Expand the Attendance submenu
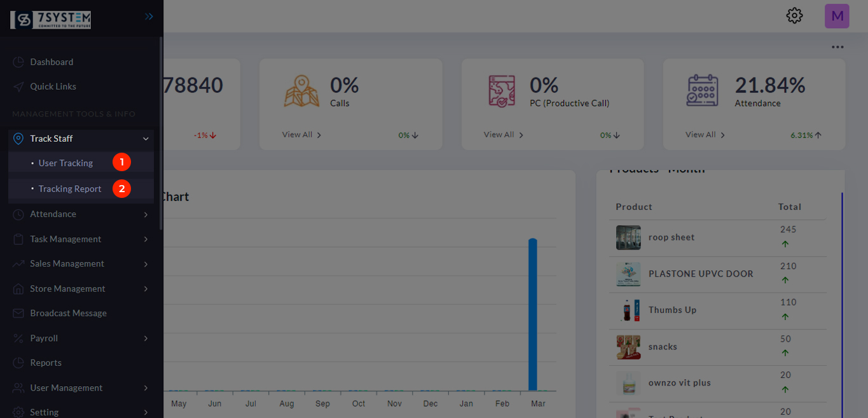Image resolution: width=868 pixels, height=418 pixels. click(146, 214)
